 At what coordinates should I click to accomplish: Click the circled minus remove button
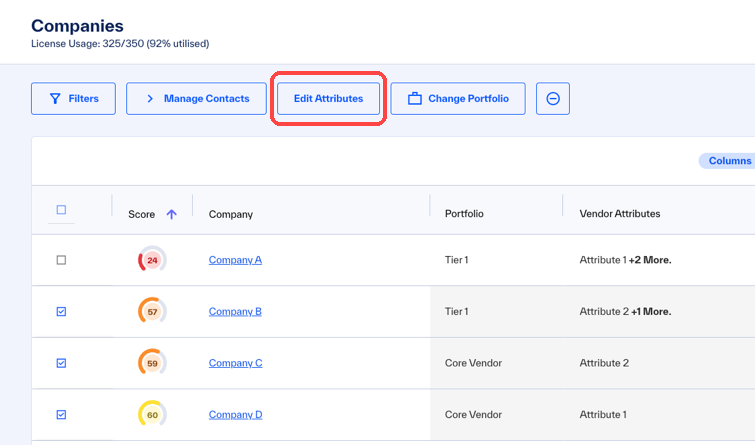(553, 99)
